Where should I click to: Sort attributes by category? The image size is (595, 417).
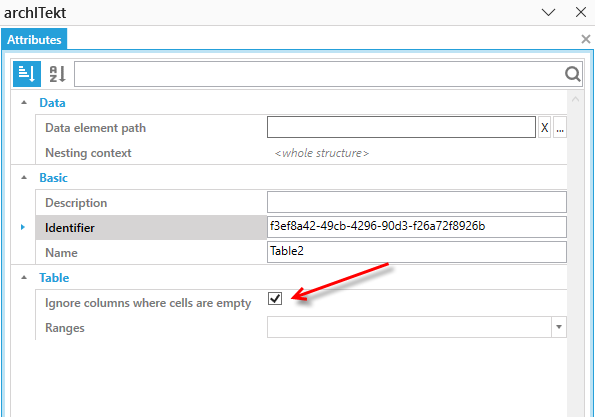[x=27, y=74]
